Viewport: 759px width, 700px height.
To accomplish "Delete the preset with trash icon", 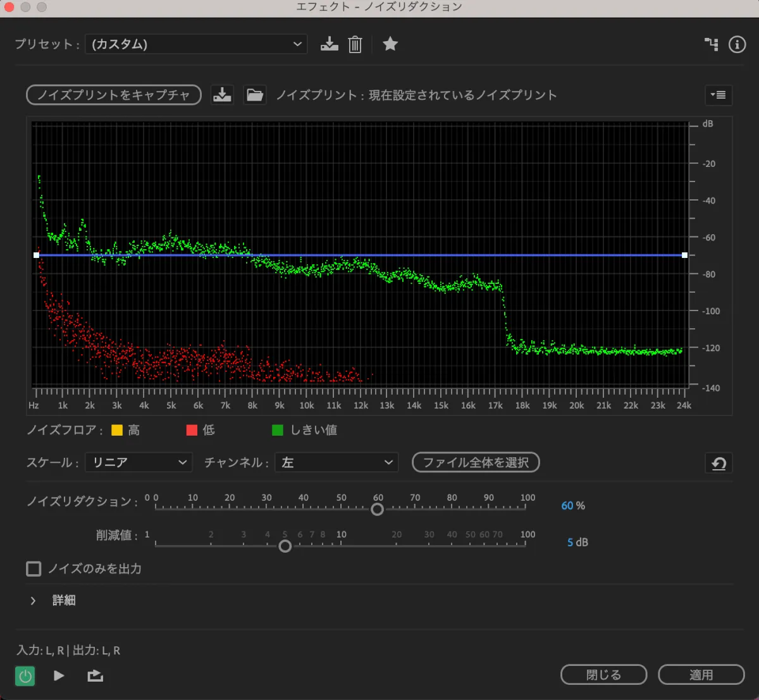I will (355, 44).
